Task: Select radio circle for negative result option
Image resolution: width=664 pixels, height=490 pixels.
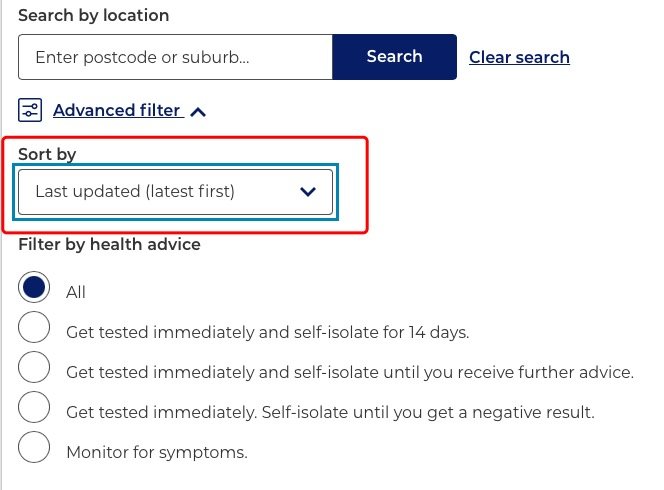Action: click(x=34, y=407)
